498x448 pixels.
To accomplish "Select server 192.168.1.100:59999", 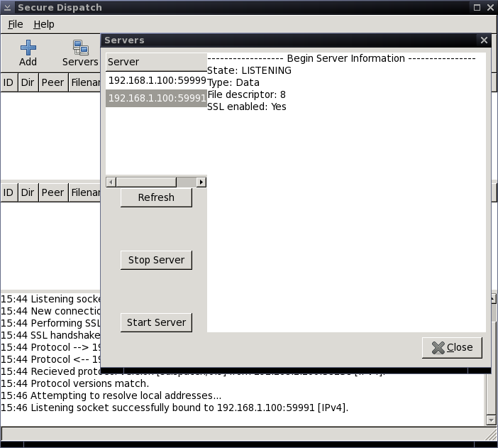I will click(x=156, y=80).
